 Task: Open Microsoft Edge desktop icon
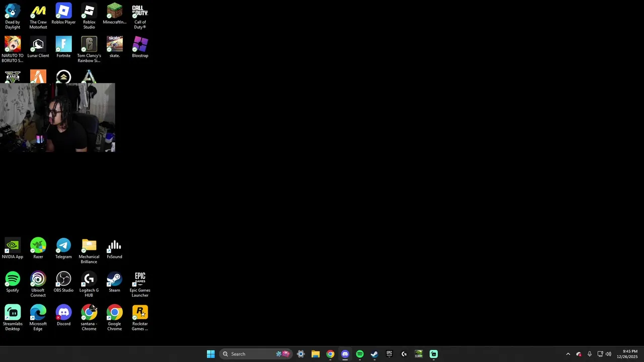(38, 318)
